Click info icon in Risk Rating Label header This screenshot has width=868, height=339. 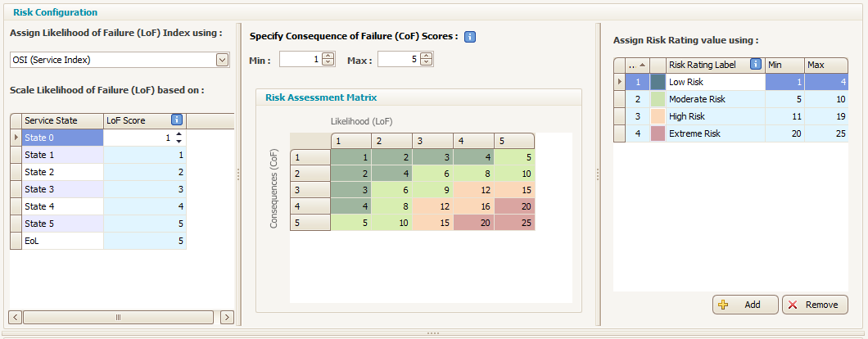pyautogui.click(x=756, y=65)
